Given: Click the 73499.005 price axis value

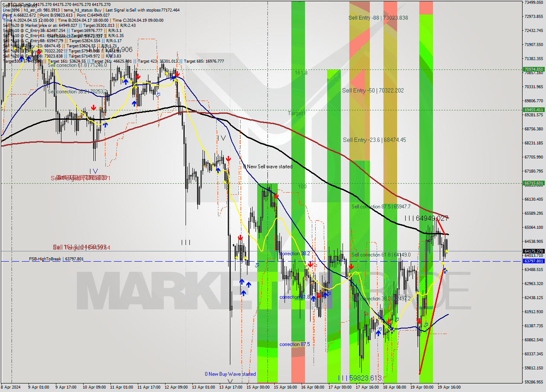Looking at the screenshot, I should [533, 3].
